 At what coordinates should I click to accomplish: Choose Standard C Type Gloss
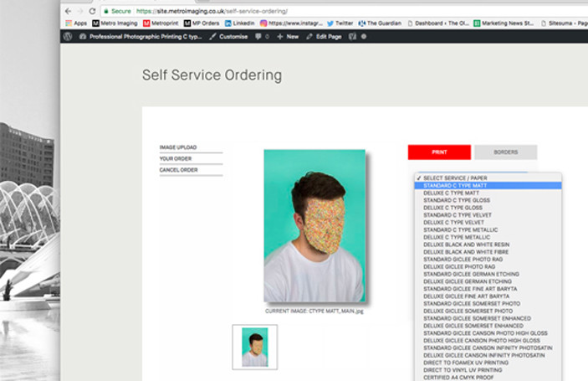point(488,200)
